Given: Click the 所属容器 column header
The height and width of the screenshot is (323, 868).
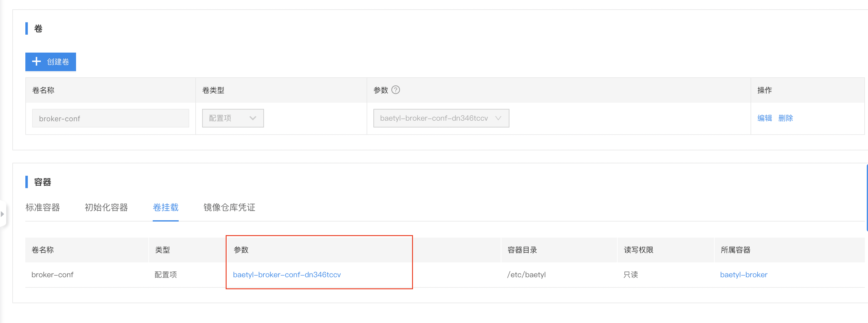Looking at the screenshot, I should coord(736,250).
